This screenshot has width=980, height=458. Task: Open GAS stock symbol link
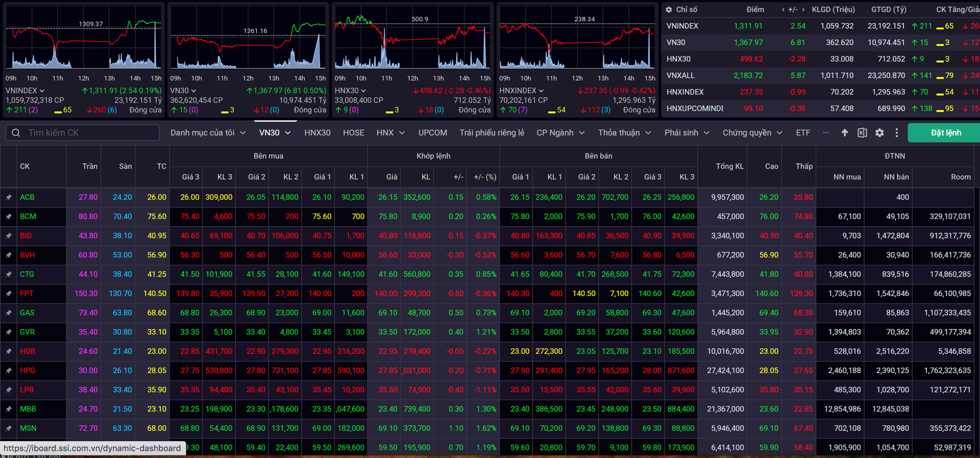coord(27,312)
